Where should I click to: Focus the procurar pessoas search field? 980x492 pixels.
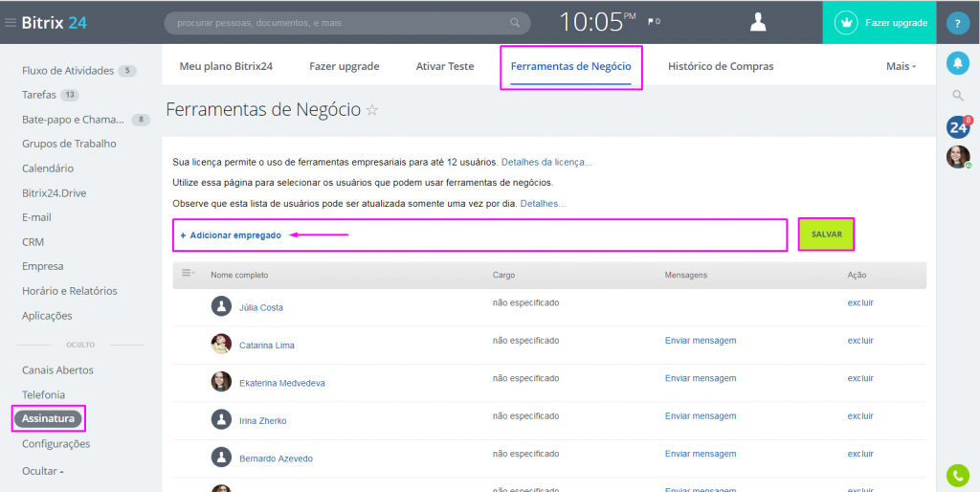pyautogui.click(x=346, y=23)
